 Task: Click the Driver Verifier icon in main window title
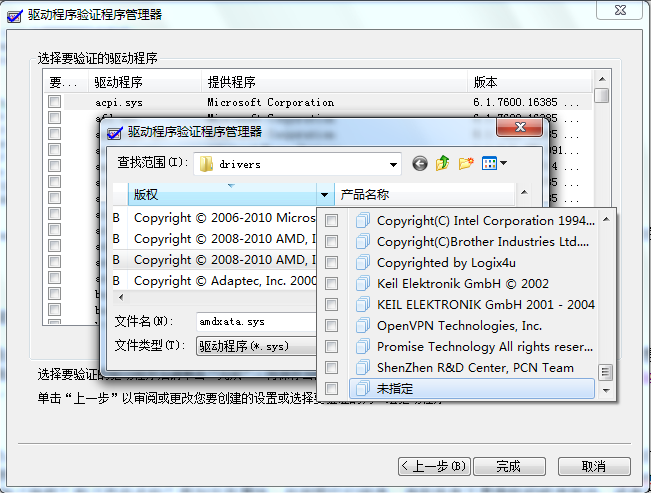point(15,16)
